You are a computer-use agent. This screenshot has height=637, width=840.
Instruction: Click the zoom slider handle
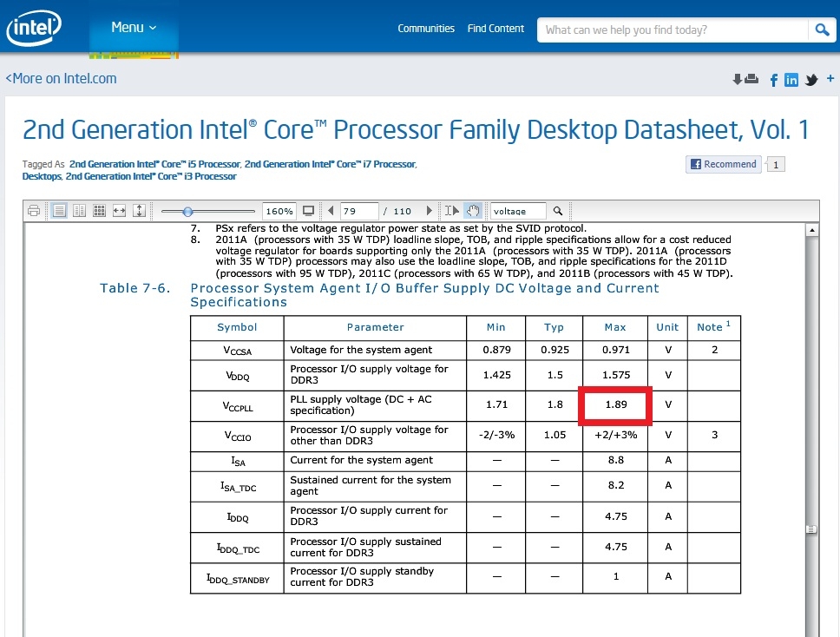coord(187,212)
